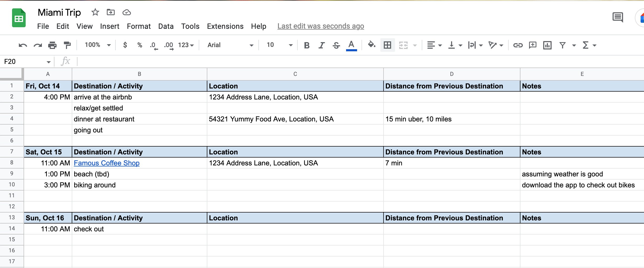Insert a chart using the chart icon
The width and height of the screenshot is (644, 268).
(547, 45)
